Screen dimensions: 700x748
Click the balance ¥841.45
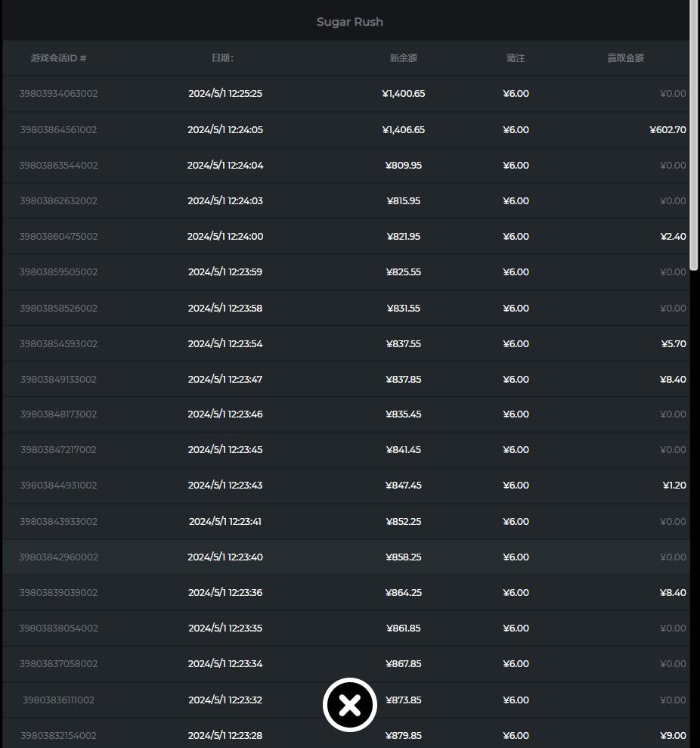click(404, 449)
